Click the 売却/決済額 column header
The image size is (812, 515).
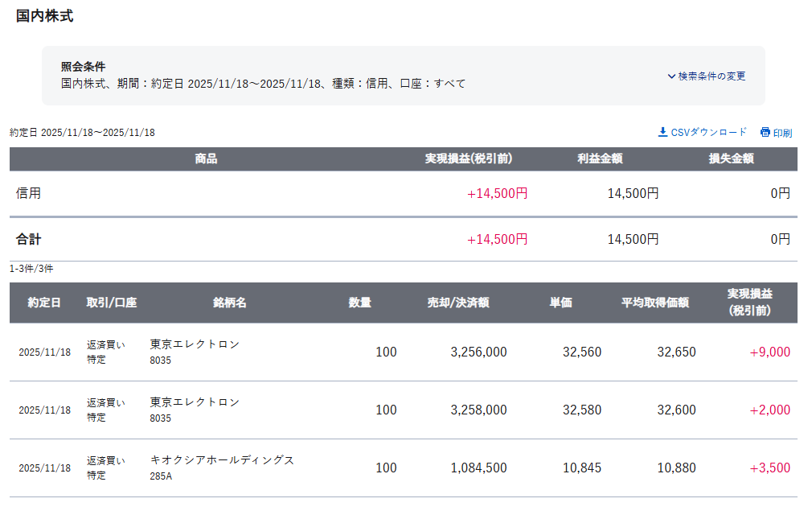[x=458, y=303]
